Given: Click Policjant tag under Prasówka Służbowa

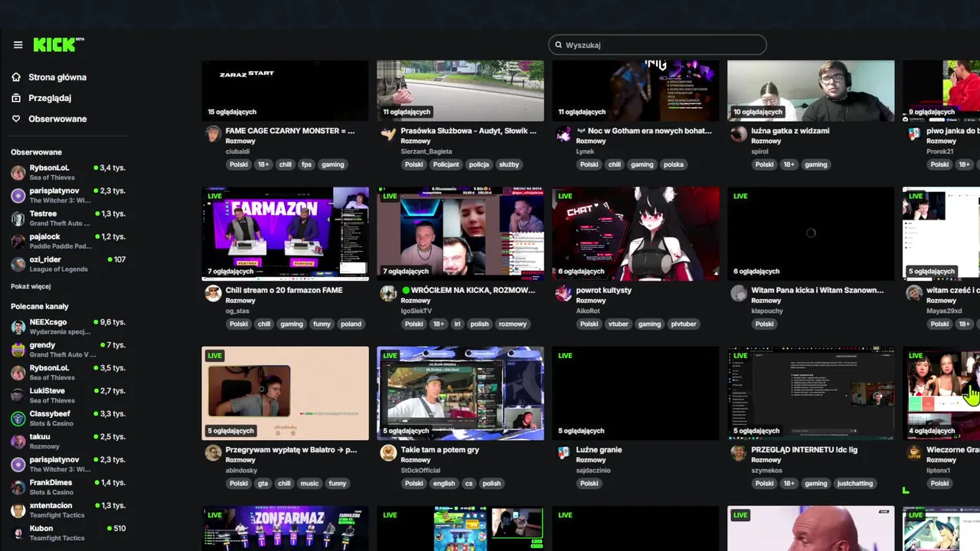Looking at the screenshot, I should [446, 165].
